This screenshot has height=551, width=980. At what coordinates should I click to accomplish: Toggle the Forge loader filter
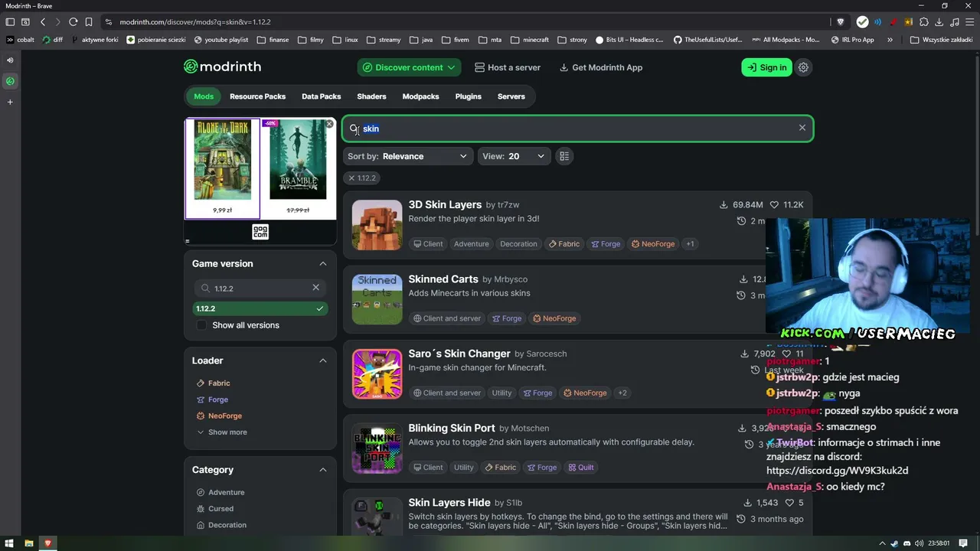[212, 399]
